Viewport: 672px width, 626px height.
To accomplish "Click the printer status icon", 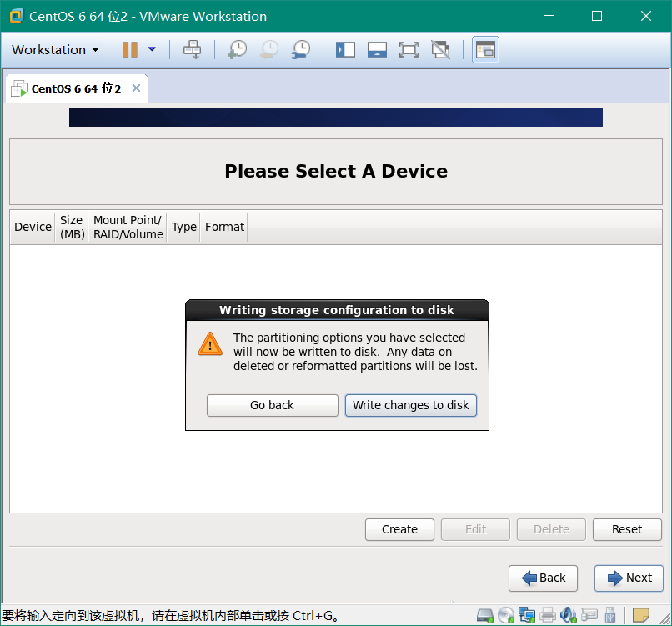I will tap(548, 616).
